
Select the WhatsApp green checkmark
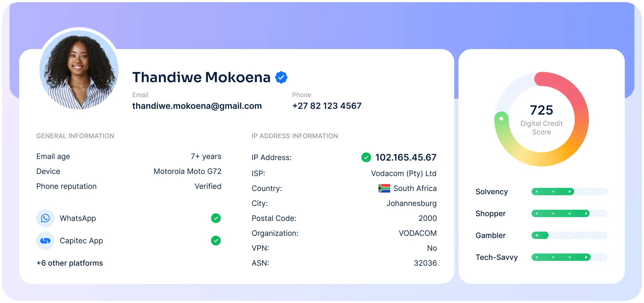pyautogui.click(x=216, y=218)
